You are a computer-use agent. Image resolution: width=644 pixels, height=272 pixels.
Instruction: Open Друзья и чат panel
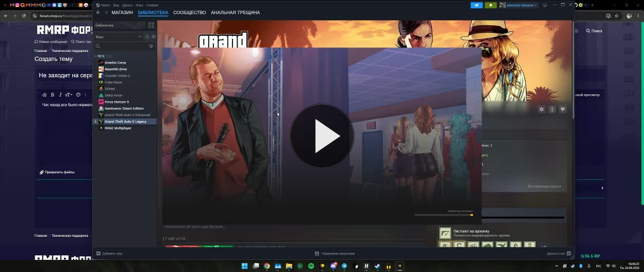(558, 253)
